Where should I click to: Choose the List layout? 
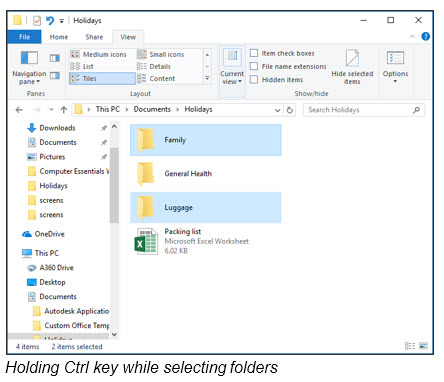tap(82, 66)
